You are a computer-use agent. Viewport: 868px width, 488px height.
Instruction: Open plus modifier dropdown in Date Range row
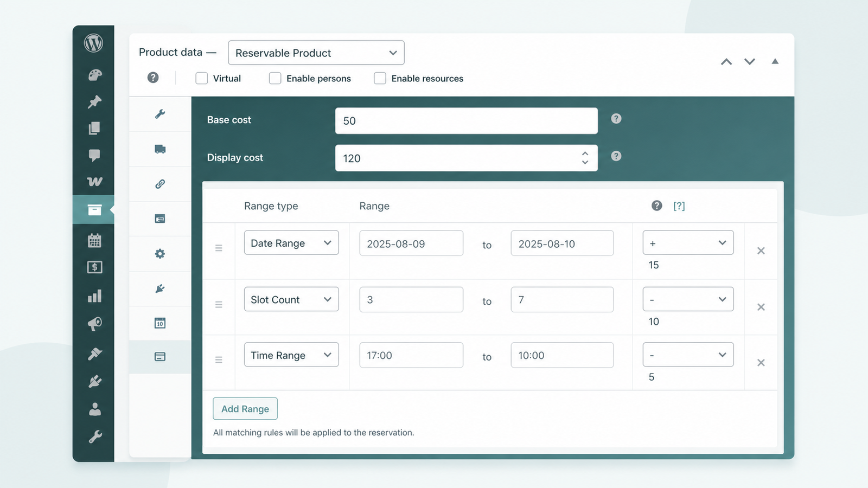(x=688, y=243)
